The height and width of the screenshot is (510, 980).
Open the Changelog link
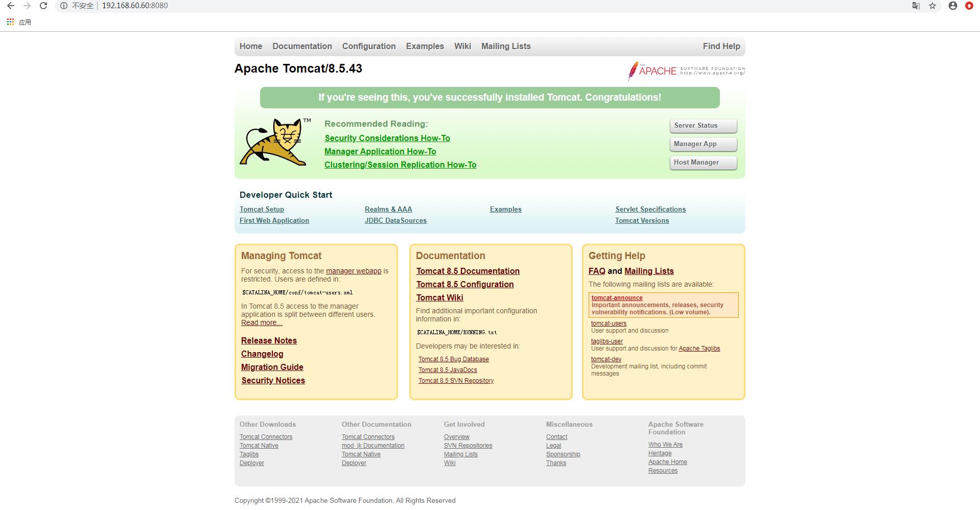pos(262,354)
